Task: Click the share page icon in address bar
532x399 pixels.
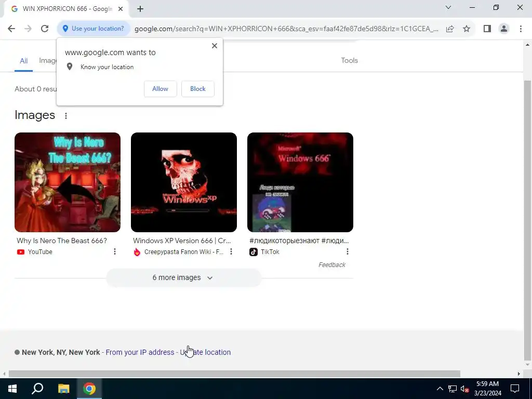Action: [450, 29]
